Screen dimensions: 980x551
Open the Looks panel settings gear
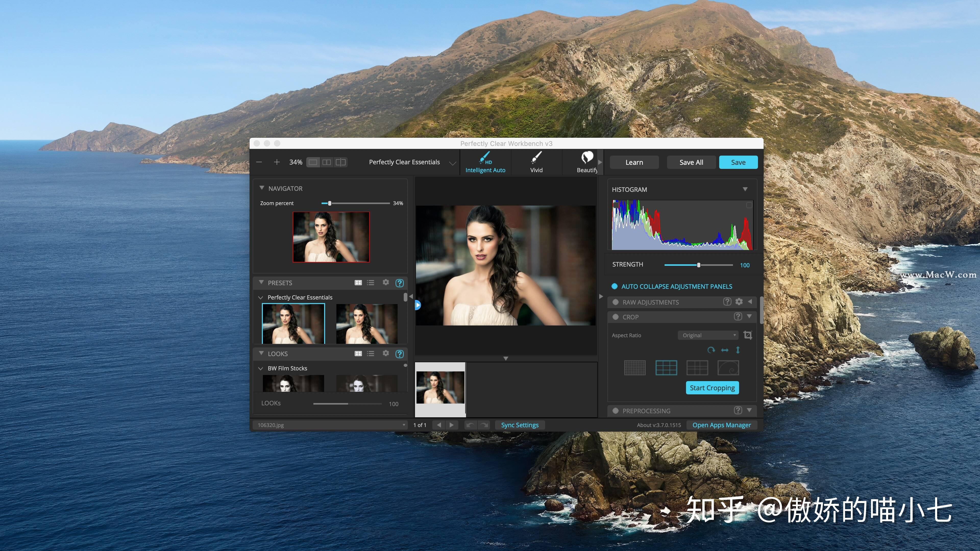tap(386, 353)
